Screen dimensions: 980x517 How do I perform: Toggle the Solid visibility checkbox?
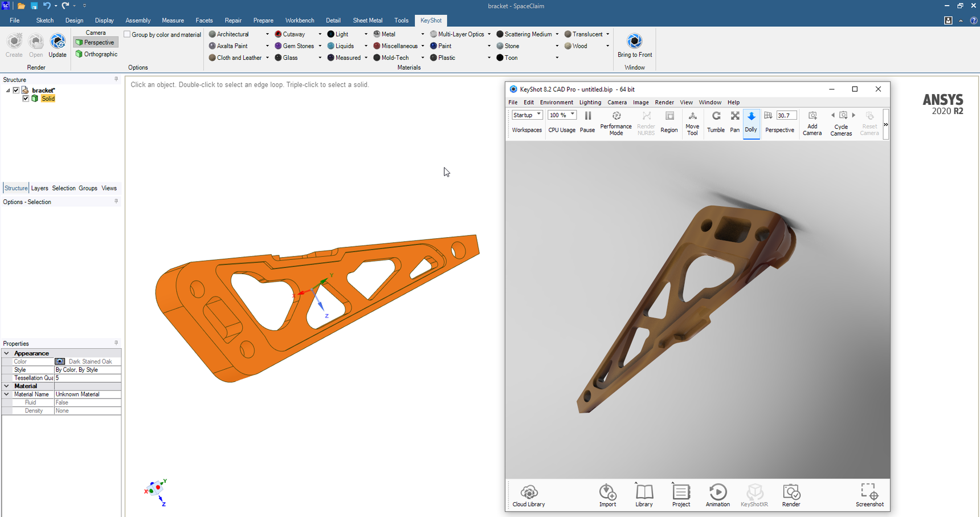[26, 99]
